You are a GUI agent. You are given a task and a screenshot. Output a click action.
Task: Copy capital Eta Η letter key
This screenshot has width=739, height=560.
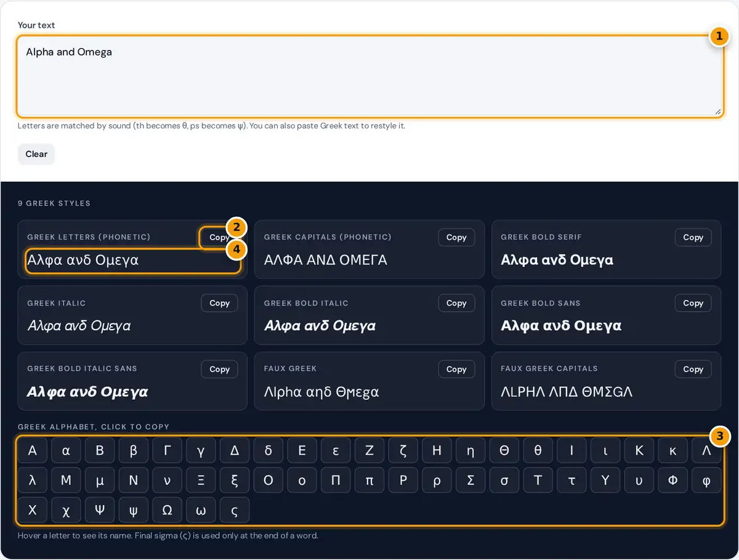click(x=437, y=450)
